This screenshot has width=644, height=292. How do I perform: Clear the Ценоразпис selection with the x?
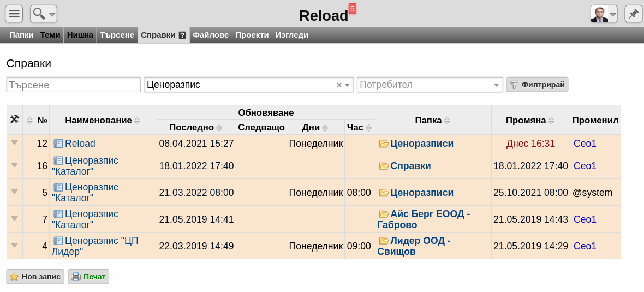coord(339,85)
